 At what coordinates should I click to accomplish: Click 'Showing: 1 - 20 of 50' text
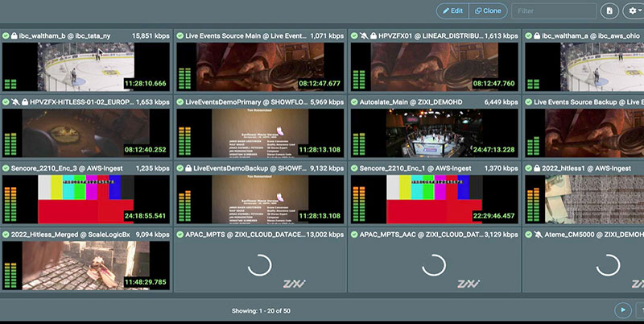tap(261, 311)
